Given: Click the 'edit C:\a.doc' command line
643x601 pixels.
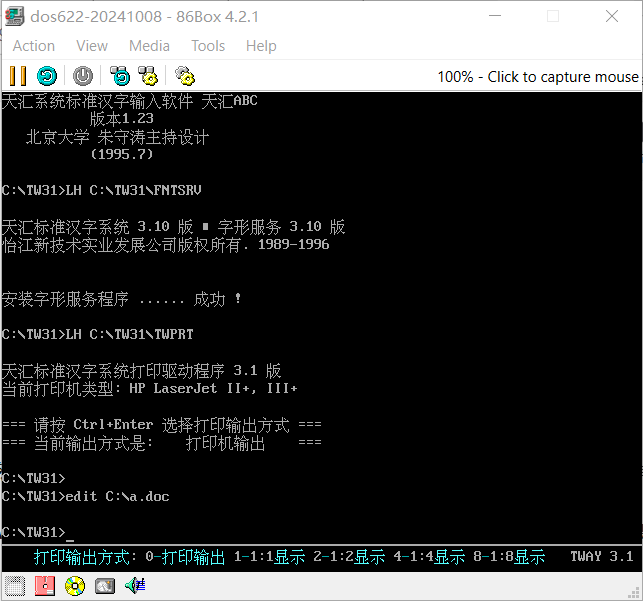Looking at the screenshot, I should click(x=86, y=496).
